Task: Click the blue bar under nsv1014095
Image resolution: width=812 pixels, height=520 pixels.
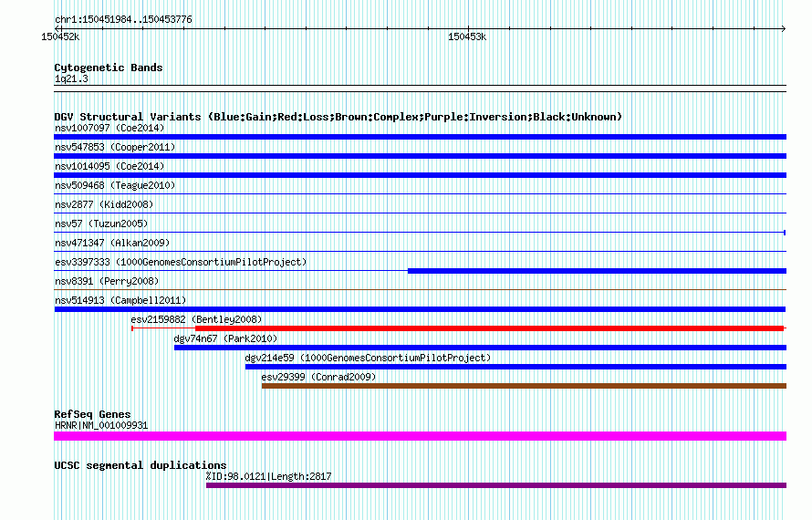Action: (420, 175)
